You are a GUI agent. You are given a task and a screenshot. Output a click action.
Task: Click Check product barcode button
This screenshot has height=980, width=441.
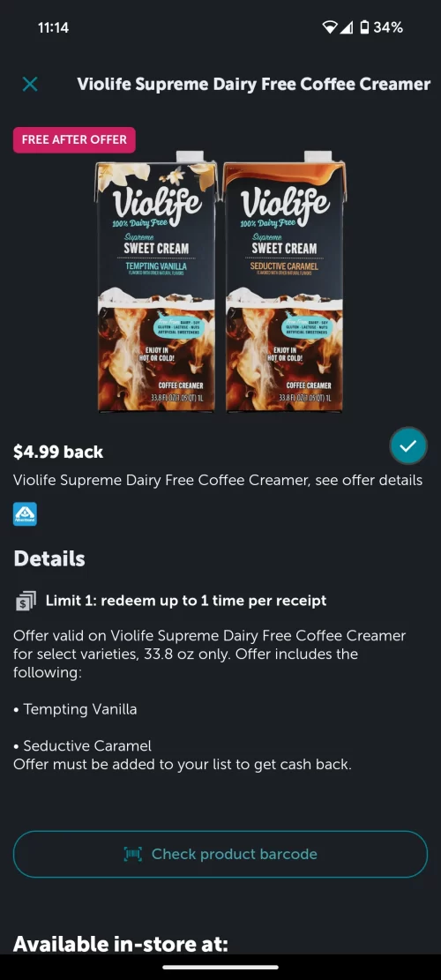(x=220, y=855)
